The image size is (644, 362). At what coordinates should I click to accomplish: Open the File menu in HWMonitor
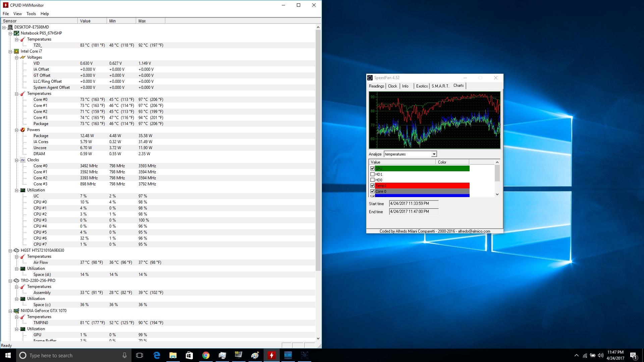(6, 14)
